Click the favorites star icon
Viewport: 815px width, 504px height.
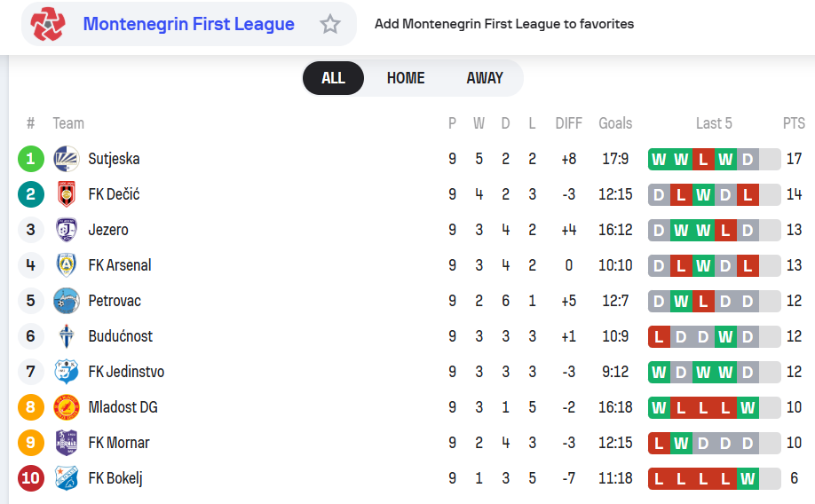tap(329, 24)
